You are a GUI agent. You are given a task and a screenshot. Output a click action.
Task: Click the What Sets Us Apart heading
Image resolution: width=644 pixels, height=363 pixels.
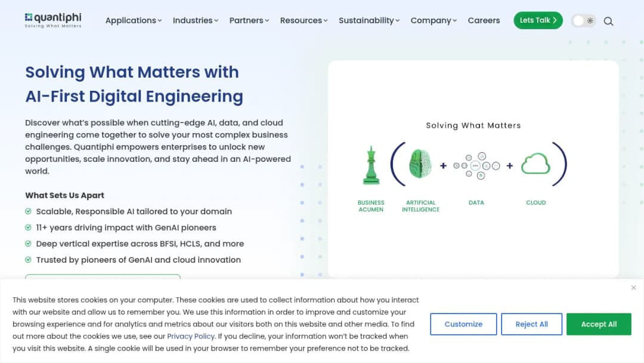tap(64, 195)
